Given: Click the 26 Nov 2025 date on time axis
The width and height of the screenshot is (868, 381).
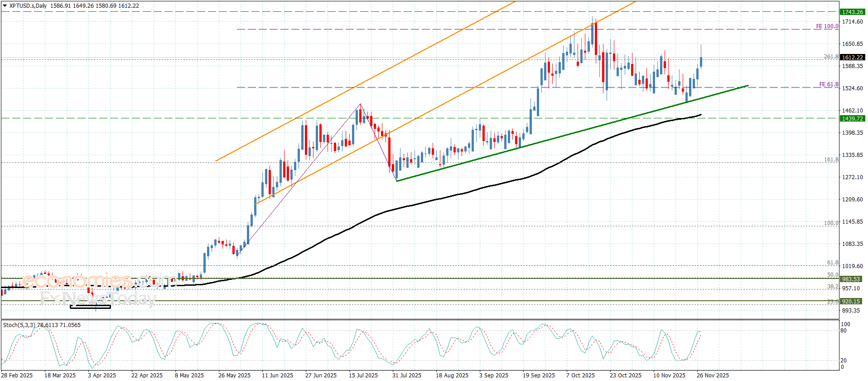Looking at the screenshot, I should (713, 375).
